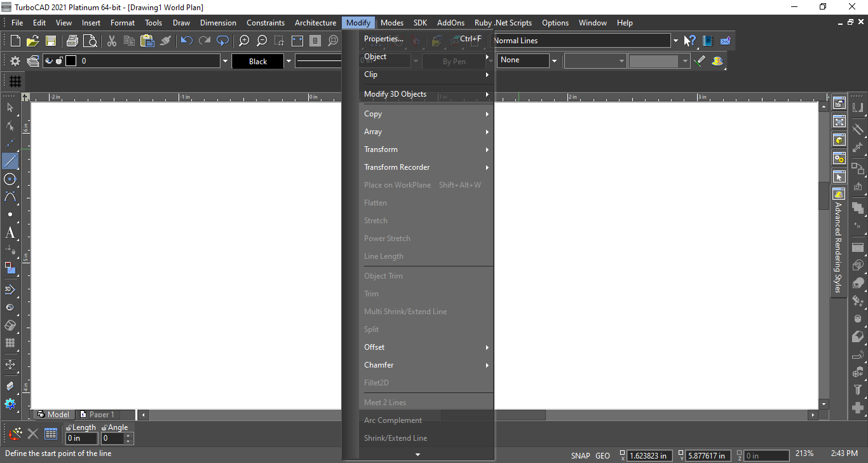Click the Zoom In magnifier icon

tap(244, 41)
